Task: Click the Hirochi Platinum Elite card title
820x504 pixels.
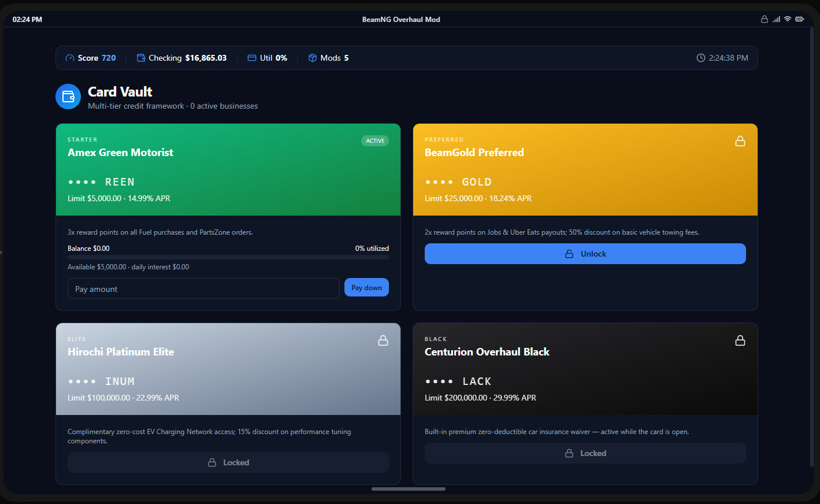Action: (x=121, y=352)
